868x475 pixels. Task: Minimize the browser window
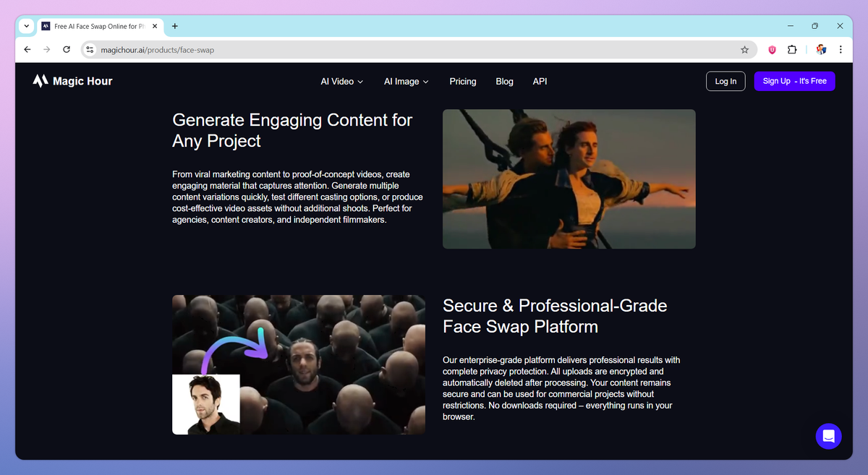(789, 26)
